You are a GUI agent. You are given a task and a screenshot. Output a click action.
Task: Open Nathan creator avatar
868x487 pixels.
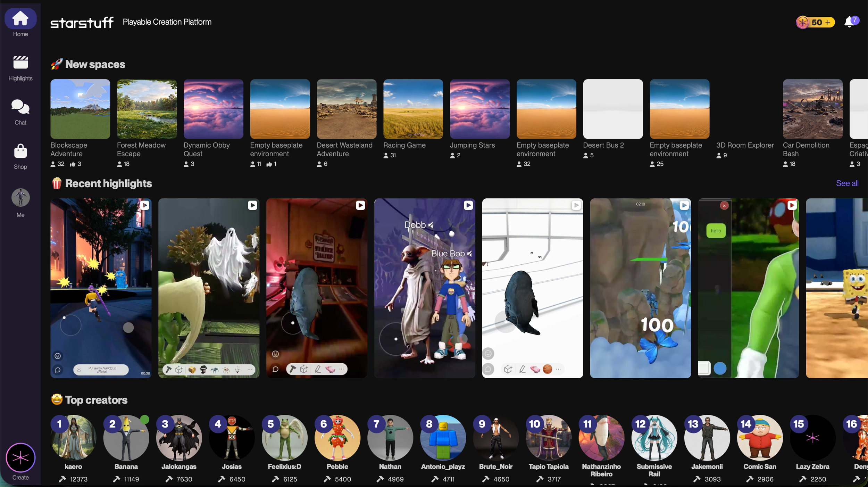click(x=390, y=438)
